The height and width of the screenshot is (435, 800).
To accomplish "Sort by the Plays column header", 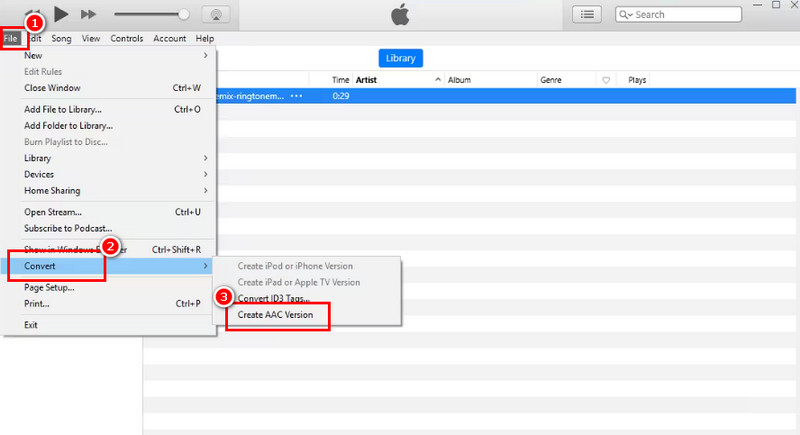I will 637,80.
